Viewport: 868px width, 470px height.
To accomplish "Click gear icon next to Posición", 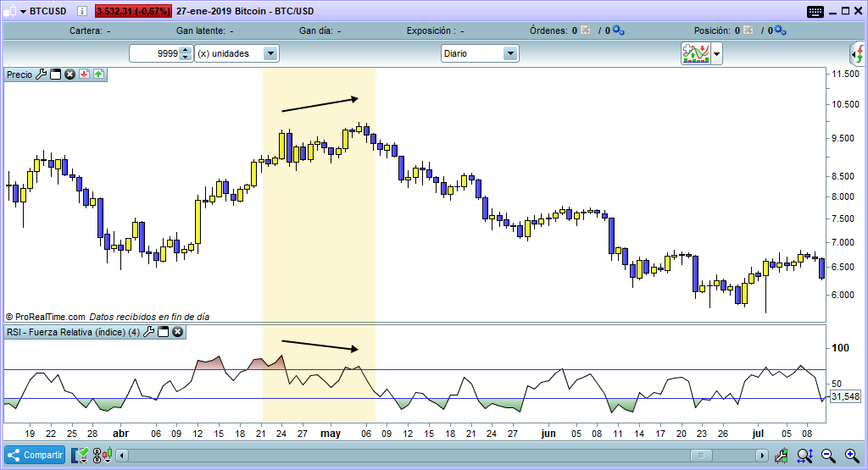I will (x=780, y=30).
